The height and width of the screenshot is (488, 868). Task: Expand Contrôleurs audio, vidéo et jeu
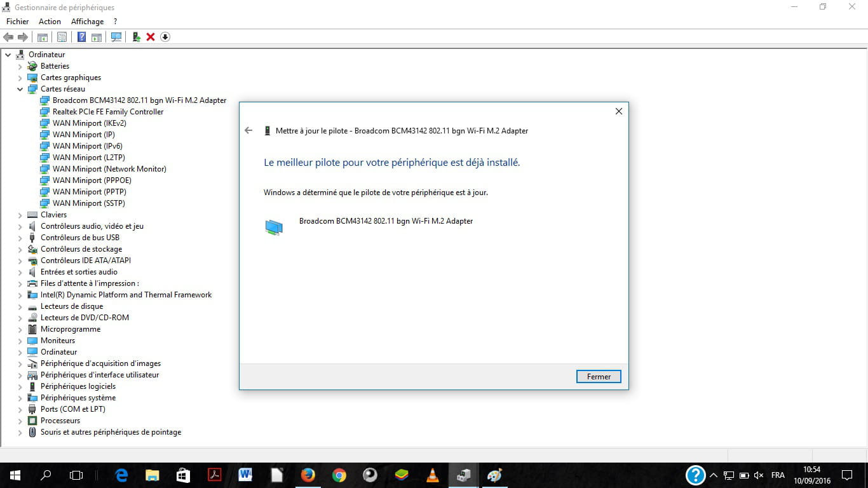point(20,226)
